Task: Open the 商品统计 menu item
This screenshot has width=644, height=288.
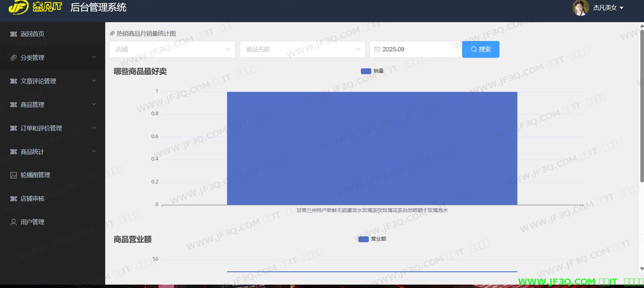Action: point(32,152)
